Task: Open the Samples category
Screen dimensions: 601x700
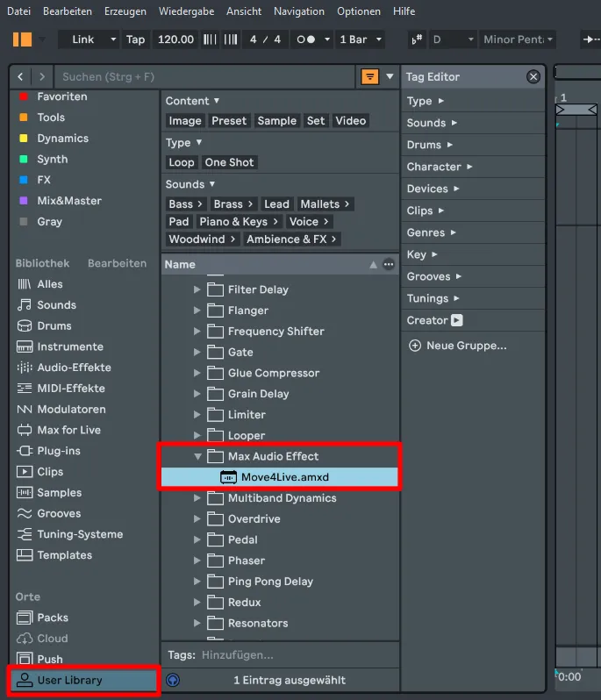Action: click(60, 492)
